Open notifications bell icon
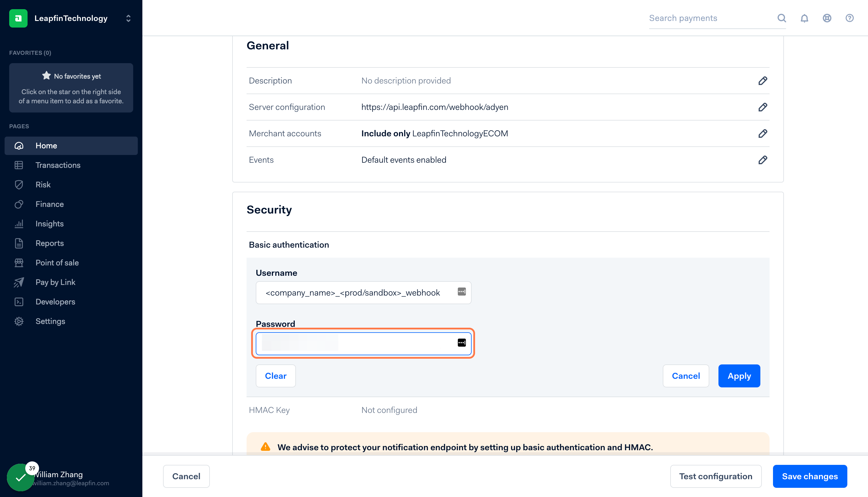The height and width of the screenshot is (497, 868). coord(804,18)
